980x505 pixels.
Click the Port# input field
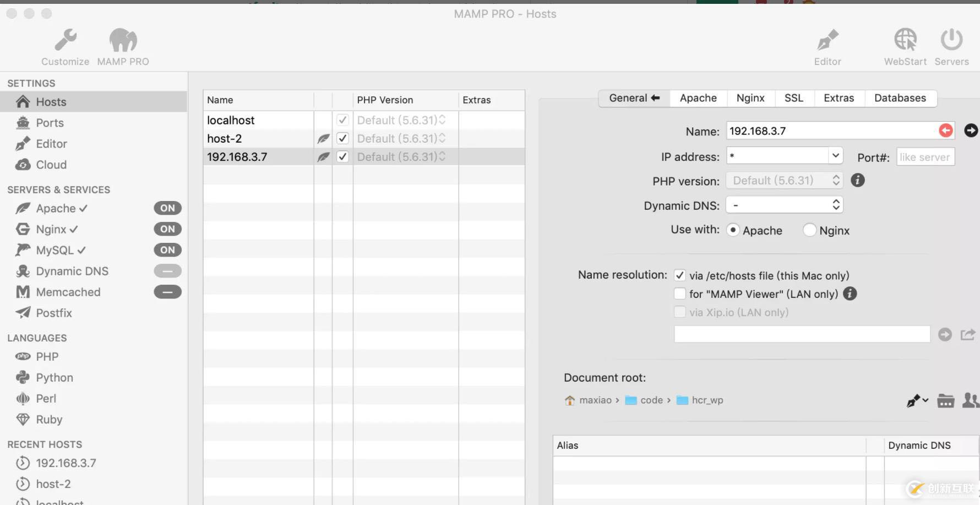tap(925, 157)
